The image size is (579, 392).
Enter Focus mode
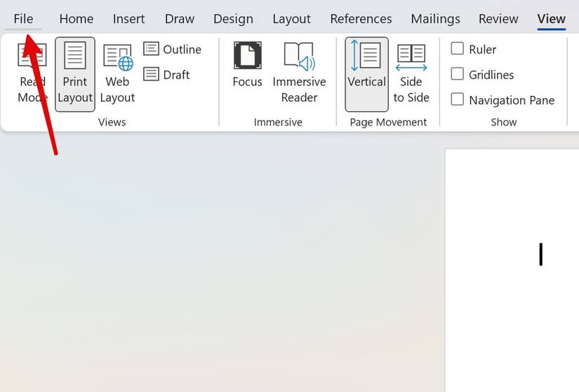247,66
